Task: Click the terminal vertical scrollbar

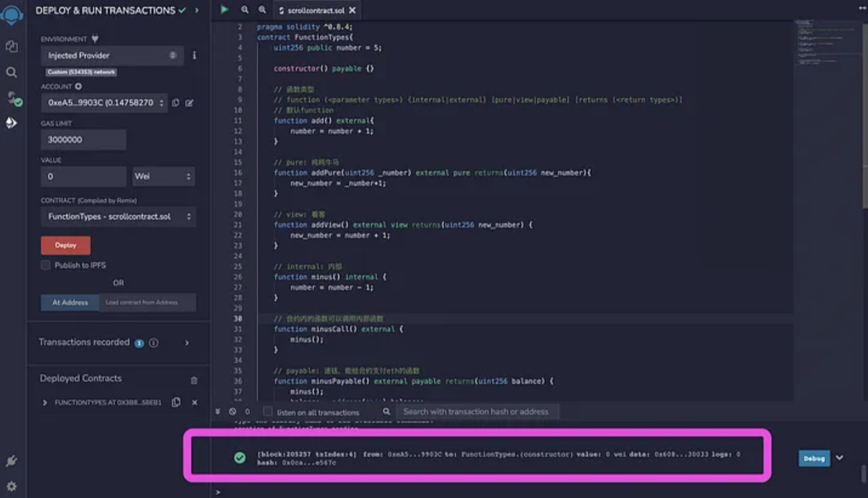Action: click(864, 473)
